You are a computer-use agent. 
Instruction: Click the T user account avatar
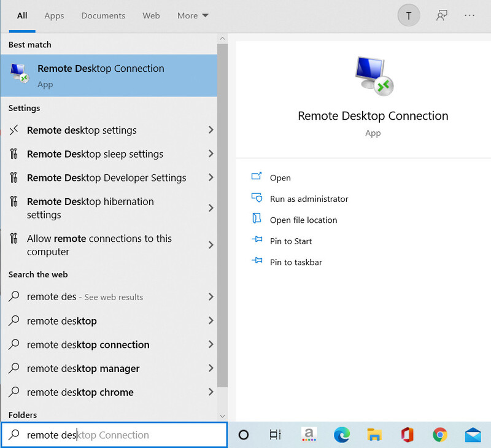pyautogui.click(x=409, y=15)
